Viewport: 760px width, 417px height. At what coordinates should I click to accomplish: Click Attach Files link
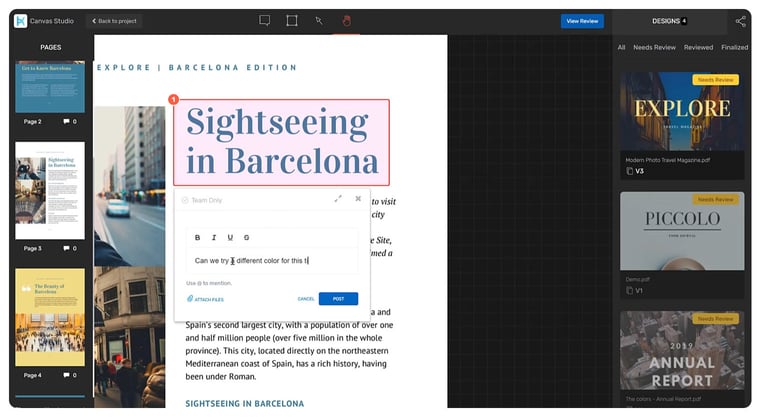tap(206, 299)
